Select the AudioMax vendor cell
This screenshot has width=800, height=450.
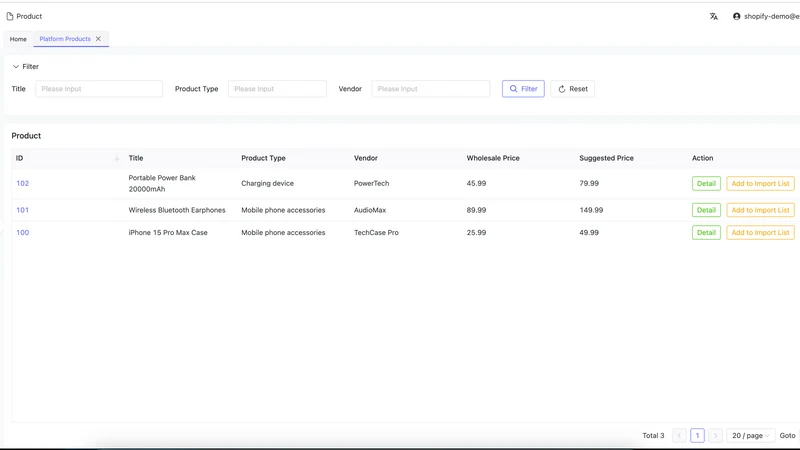(370, 210)
